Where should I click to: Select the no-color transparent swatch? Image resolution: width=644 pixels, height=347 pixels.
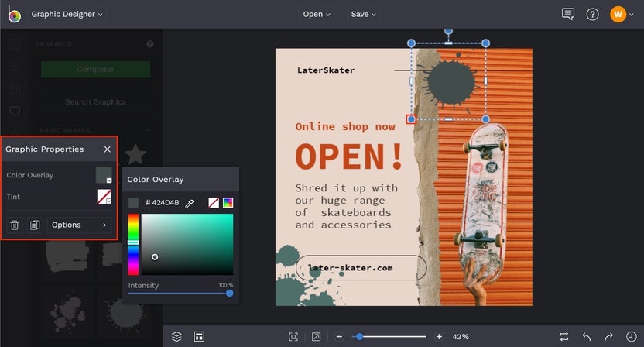click(214, 202)
